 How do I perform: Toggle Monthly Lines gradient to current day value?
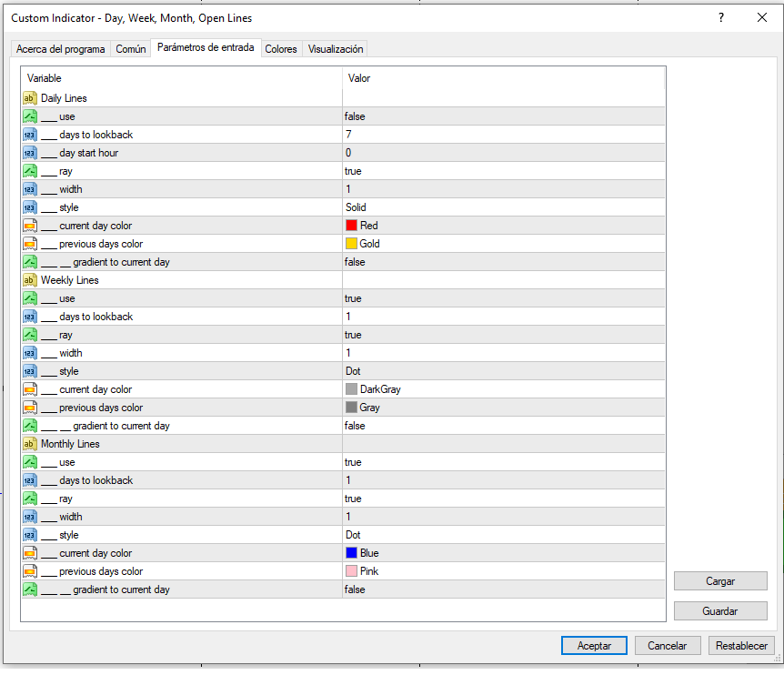(x=504, y=589)
